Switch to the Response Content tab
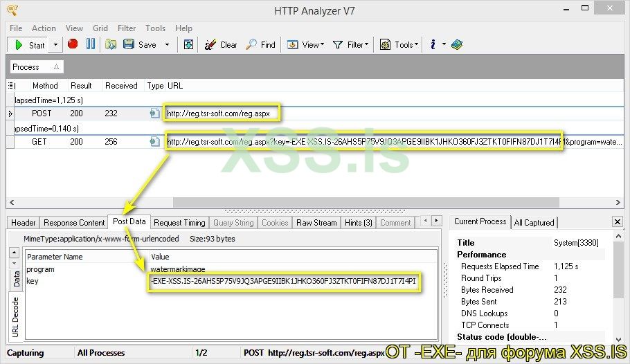This screenshot has height=364, width=630. pyautogui.click(x=74, y=223)
